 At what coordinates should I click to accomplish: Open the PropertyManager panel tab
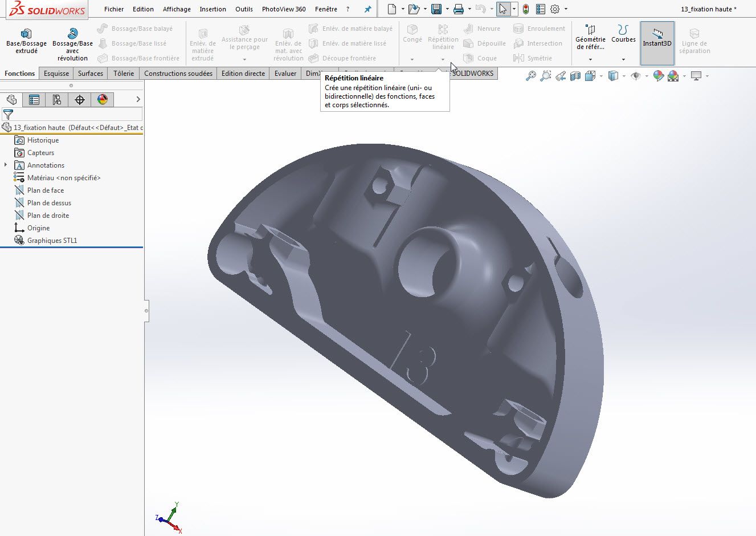(34, 100)
